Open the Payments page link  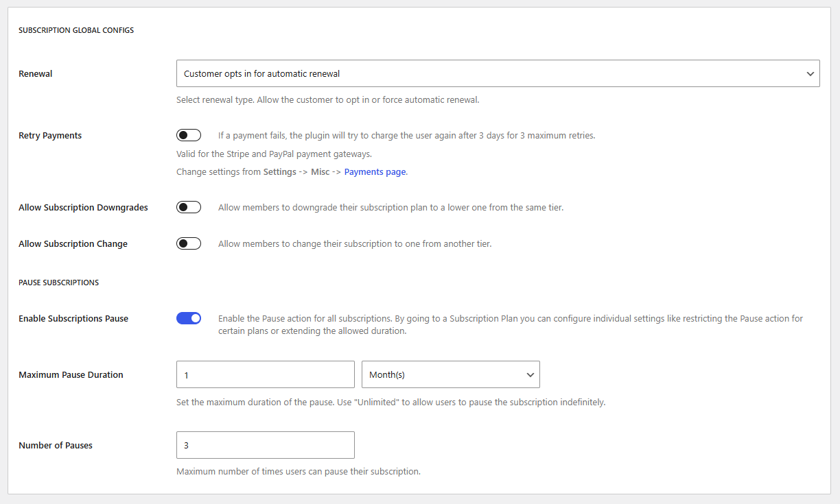[375, 171]
